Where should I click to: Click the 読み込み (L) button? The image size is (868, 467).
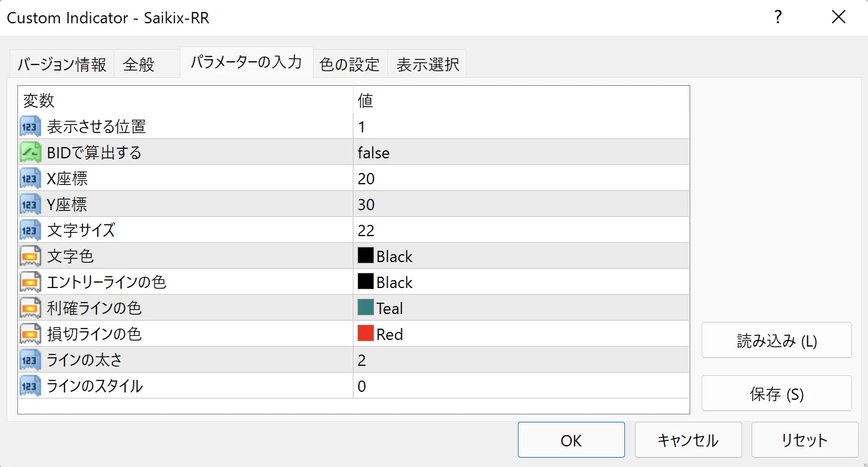pos(776,341)
